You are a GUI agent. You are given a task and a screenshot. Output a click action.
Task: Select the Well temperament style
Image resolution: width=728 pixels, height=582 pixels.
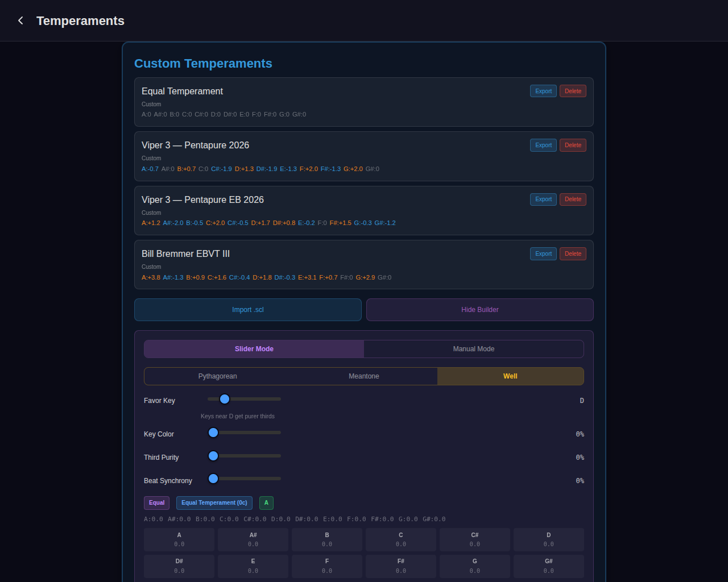510,376
